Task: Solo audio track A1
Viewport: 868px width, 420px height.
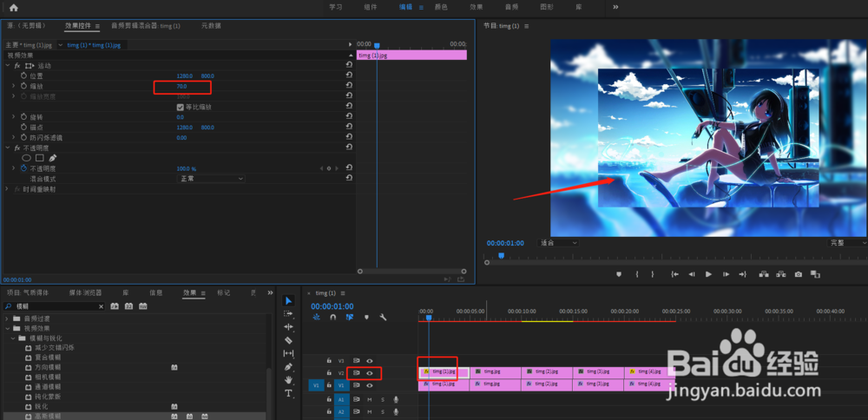Action: coord(382,399)
